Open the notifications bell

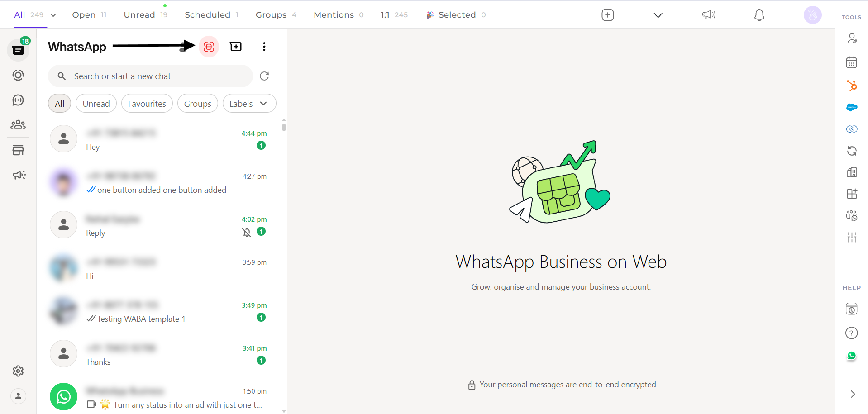point(759,15)
